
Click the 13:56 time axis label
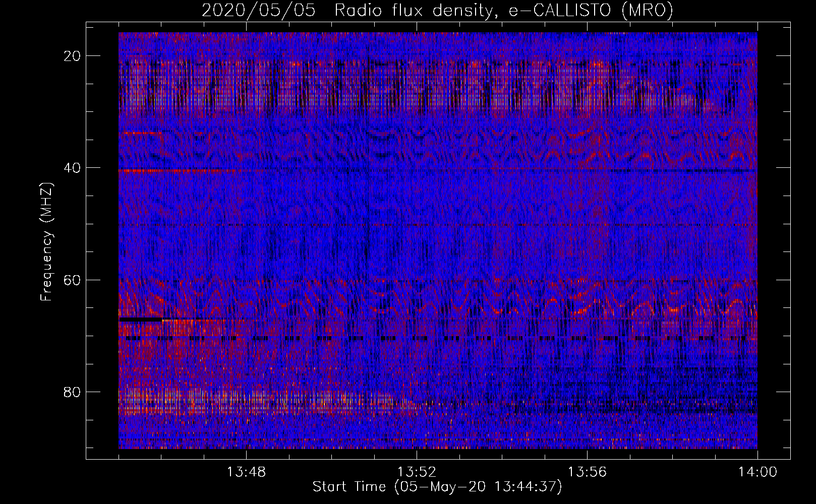click(587, 472)
